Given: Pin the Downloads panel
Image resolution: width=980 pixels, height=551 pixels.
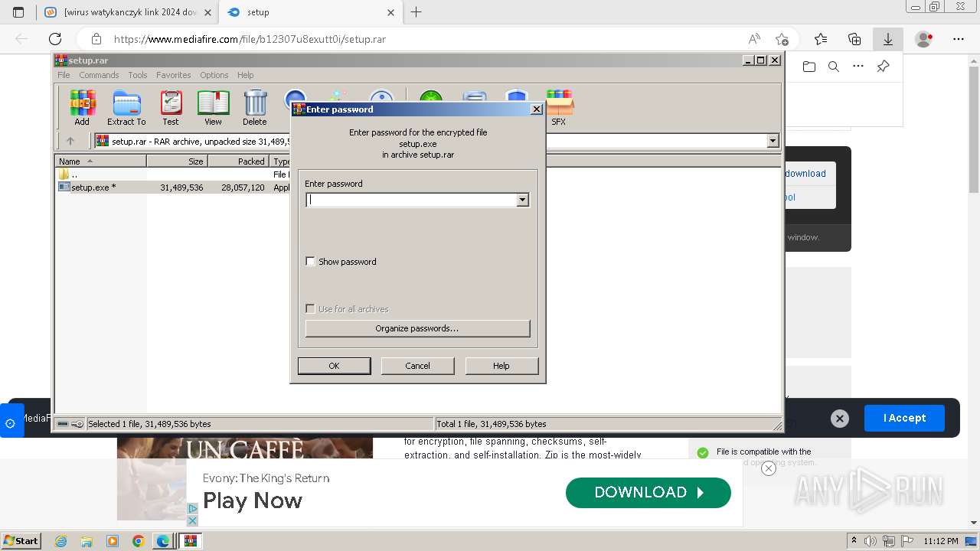Looking at the screenshot, I should [883, 67].
